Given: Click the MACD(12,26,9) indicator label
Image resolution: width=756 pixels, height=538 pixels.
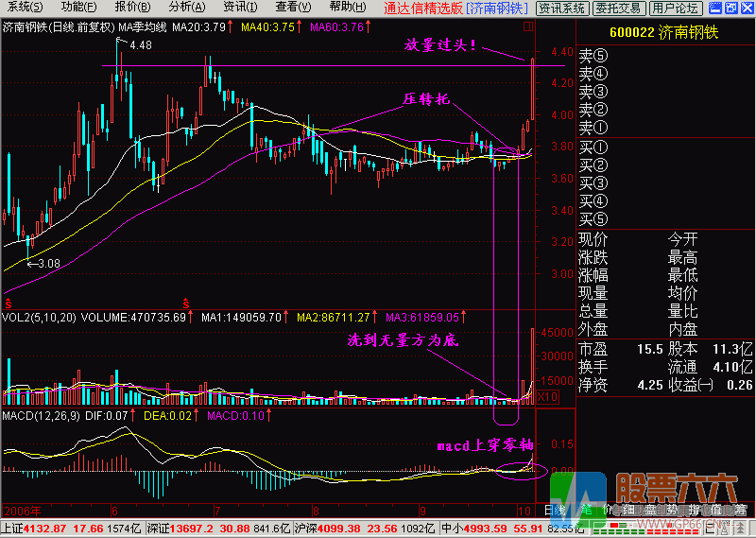Looking at the screenshot, I should 41,415.
